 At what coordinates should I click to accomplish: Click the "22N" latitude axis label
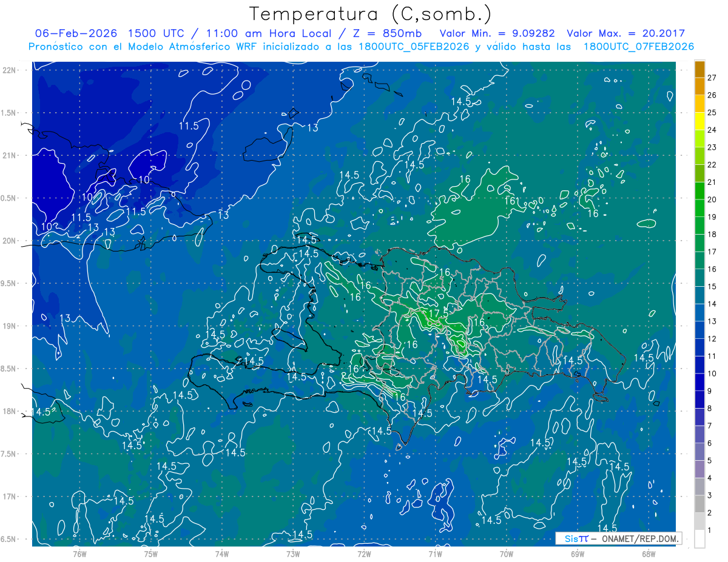point(9,70)
